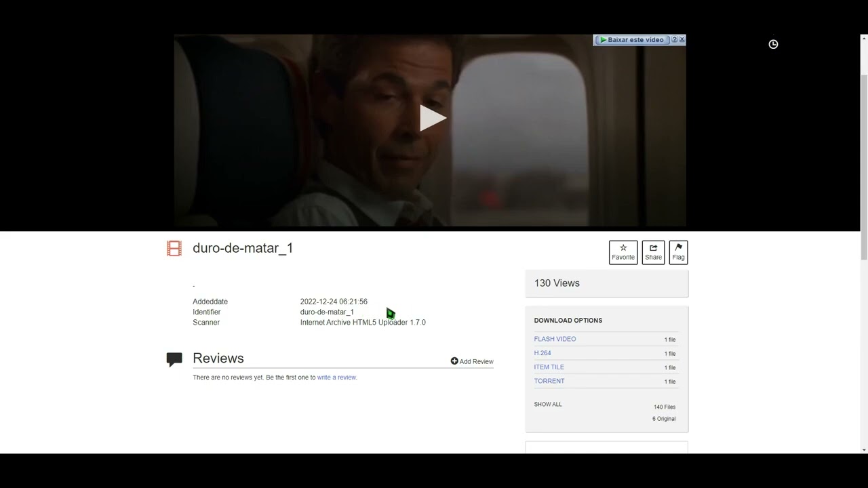
Task: Open the TORRENT download link
Action: pos(549,381)
